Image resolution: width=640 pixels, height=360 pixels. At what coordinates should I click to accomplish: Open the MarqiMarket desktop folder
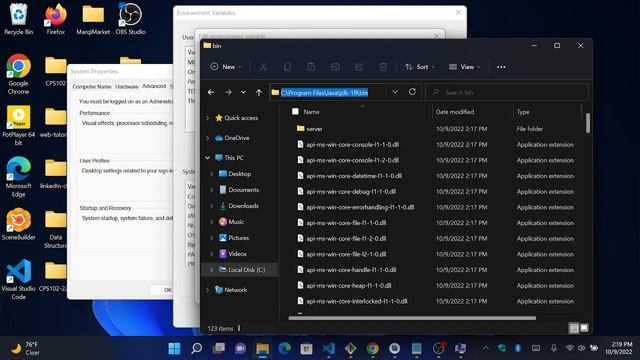[93, 19]
